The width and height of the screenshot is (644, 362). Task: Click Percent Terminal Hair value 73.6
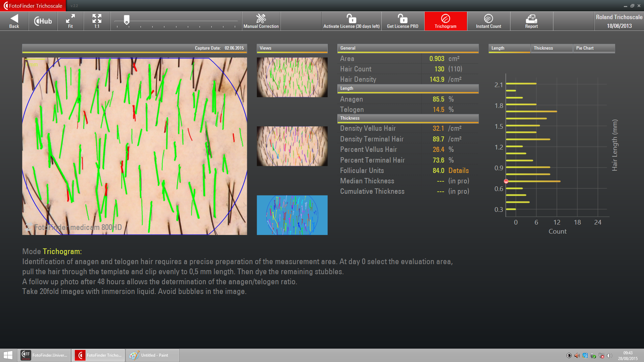[x=438, y=160]
